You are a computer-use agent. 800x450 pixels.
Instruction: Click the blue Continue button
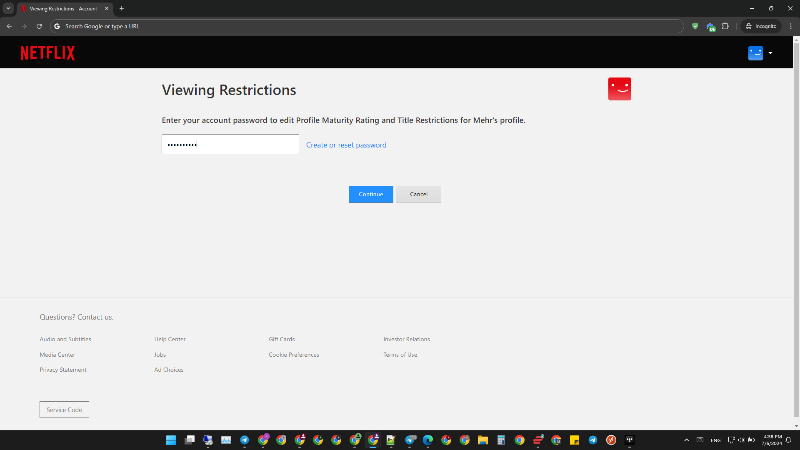pos(371,194)
